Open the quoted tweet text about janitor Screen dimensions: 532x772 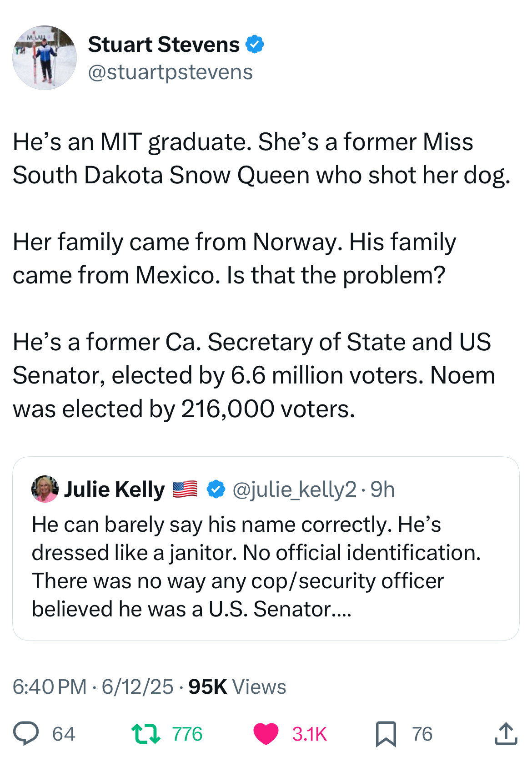[x=256, y=566]
